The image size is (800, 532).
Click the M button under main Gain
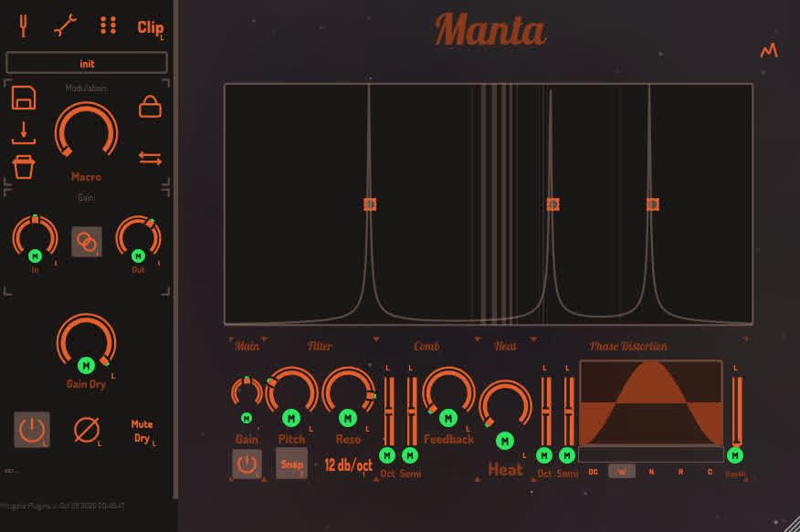tap(247, 418)
